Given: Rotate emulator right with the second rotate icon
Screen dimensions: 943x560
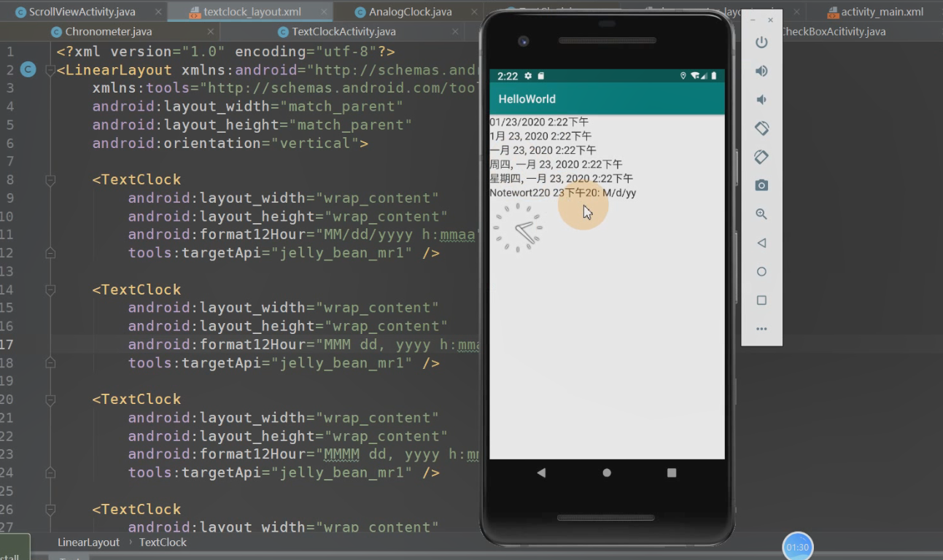Looking at the screenshot, I should tap(761, 157).
